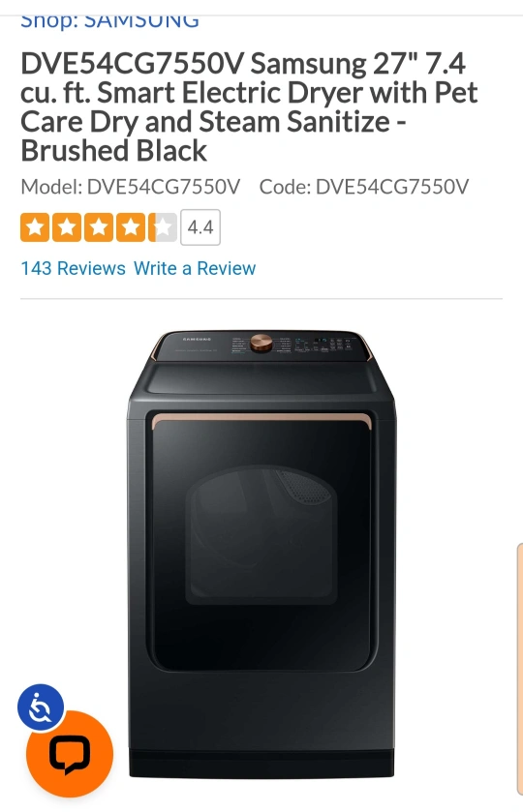Click the copper control knob in photo
523x812 pixels.
(x=261, y=343)
